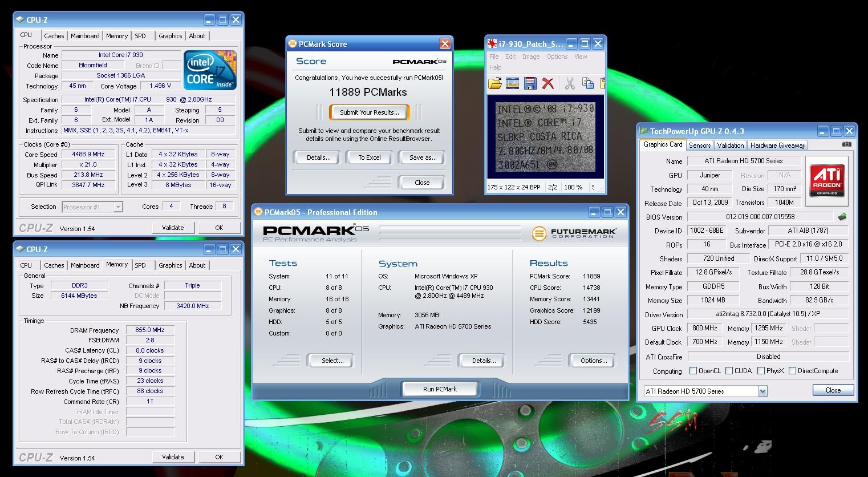Take a GPU-Z screenshot with camera icon
868x477 pixels.
pos(846,144)
